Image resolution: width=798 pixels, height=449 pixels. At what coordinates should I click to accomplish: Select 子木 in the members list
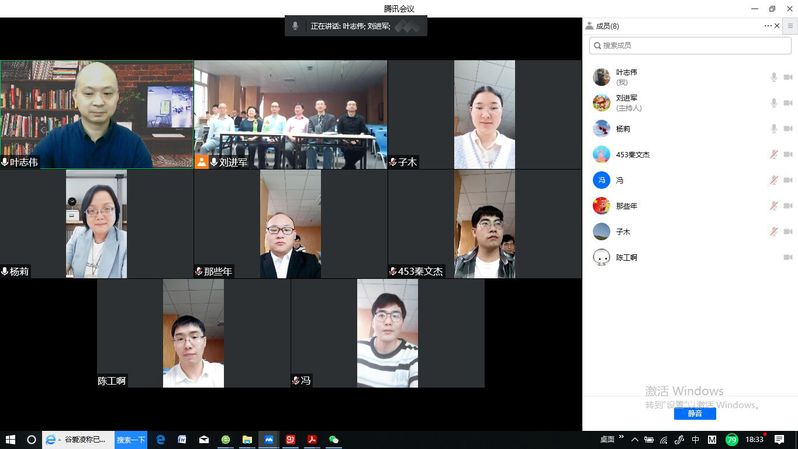tap(623, 232)
